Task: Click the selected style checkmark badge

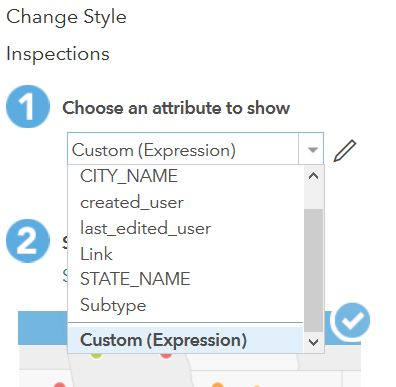Action: click(352, 320)
